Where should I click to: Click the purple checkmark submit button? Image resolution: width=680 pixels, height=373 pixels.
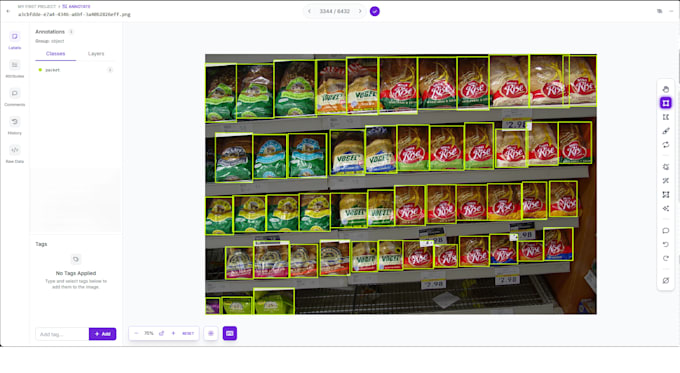[375, 11]
